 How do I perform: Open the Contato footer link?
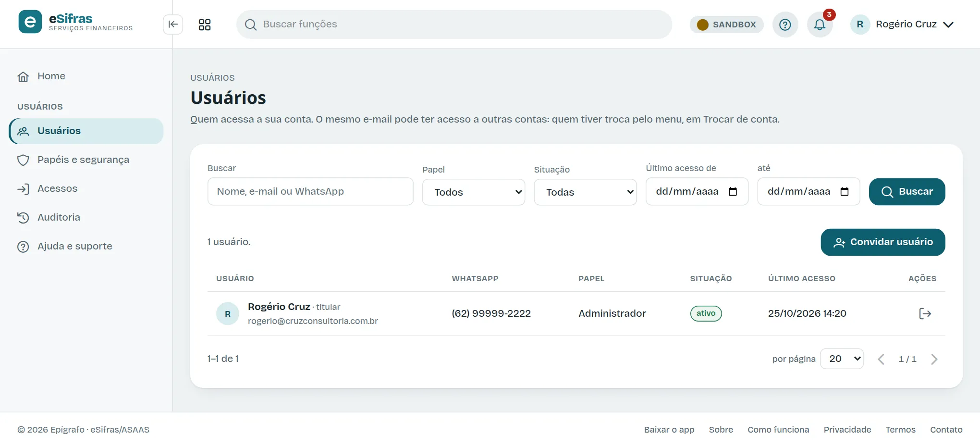tap(946, 430)
